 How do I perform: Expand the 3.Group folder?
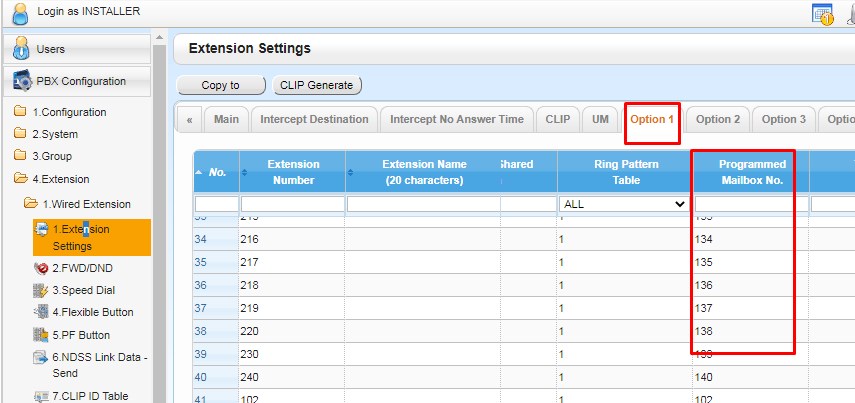pos(43,156)
